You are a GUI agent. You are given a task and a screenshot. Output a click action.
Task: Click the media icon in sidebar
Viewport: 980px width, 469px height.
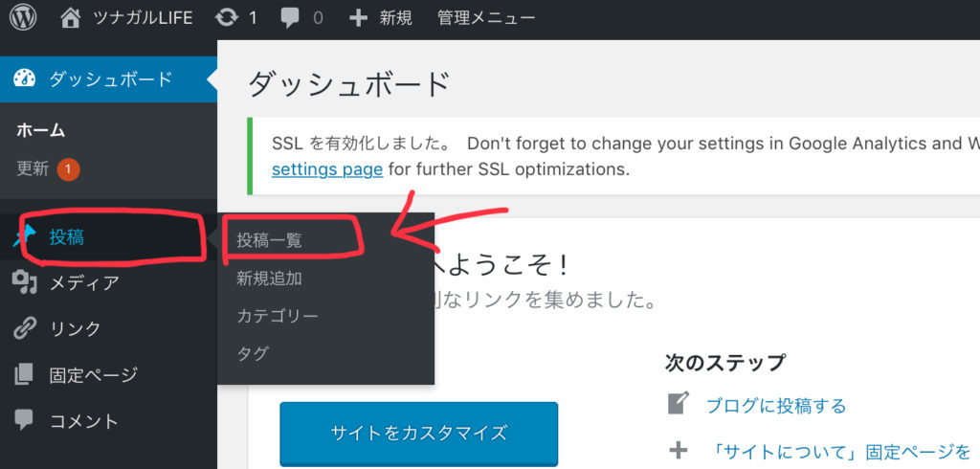coord(24,283)
